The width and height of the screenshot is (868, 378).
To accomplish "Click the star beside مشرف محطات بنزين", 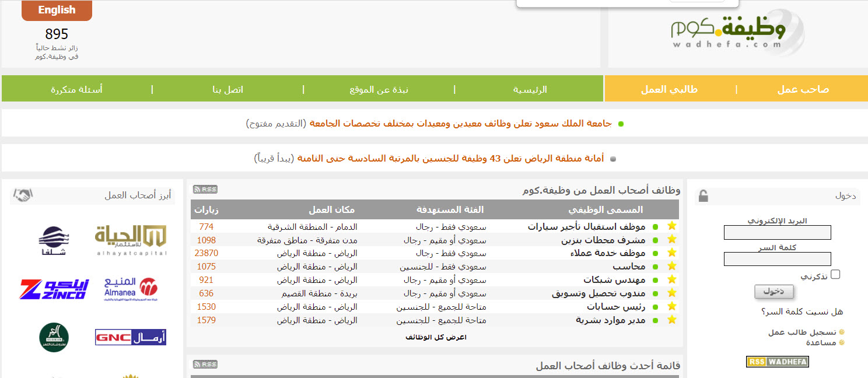I will 671,240.
